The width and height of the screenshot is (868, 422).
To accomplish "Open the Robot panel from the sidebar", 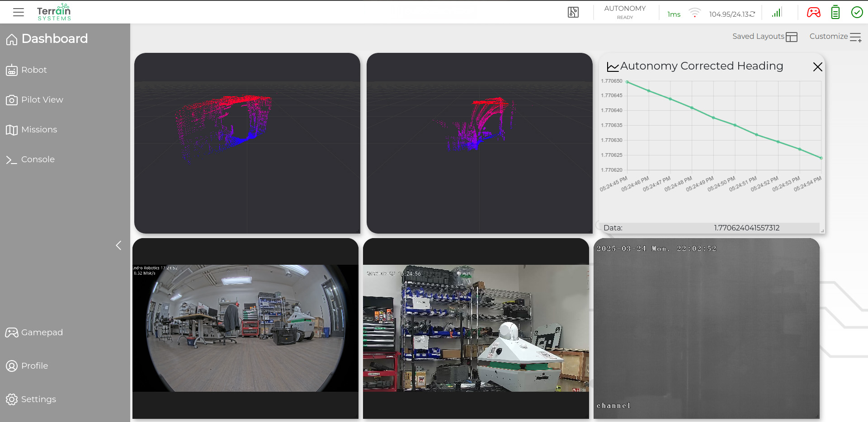I will [x=34, y=70].
